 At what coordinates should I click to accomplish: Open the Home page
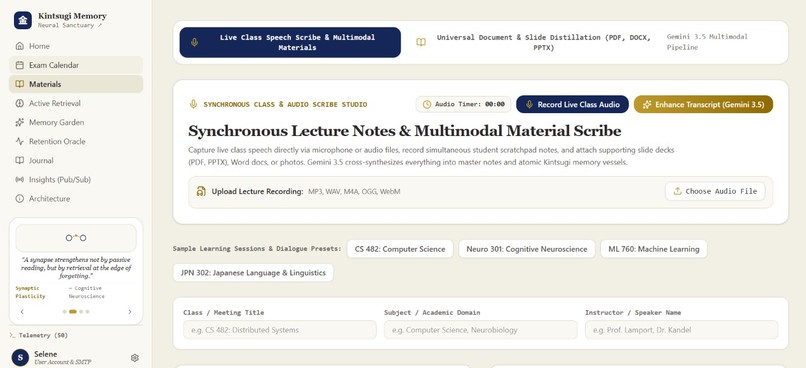[76, 46]
